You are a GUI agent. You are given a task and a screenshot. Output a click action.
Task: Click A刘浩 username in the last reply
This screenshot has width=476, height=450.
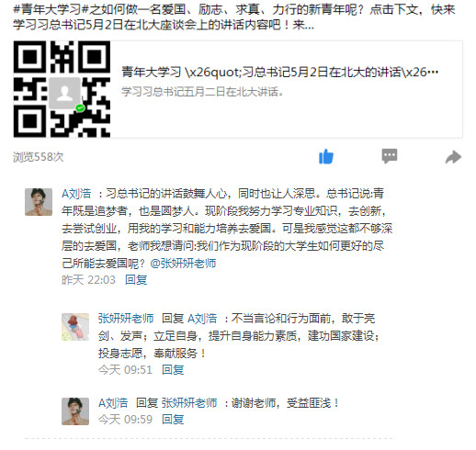[113, 403]
